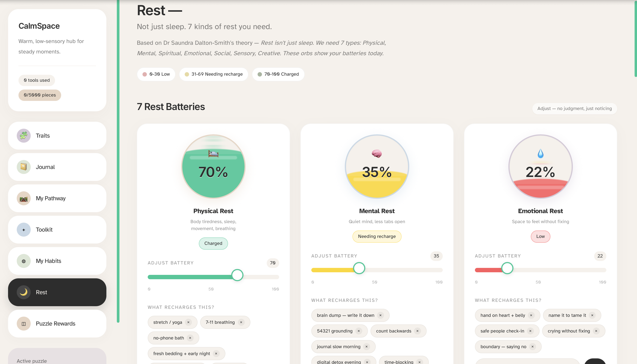Remove the 'no-phone bath' tag
637x364 pixels.
coord(190,338)
